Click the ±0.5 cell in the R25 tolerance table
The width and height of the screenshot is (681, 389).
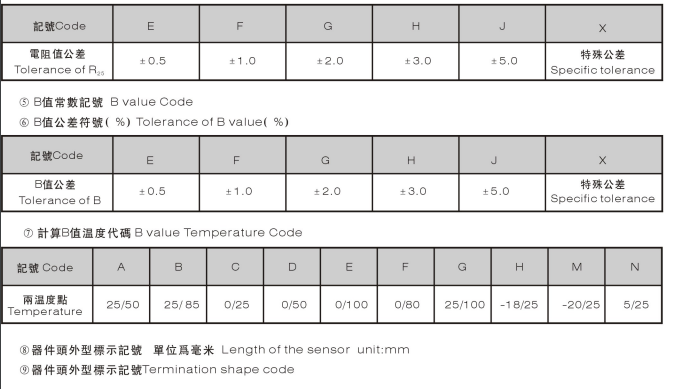pyautogui.click(x=155, y=61)
